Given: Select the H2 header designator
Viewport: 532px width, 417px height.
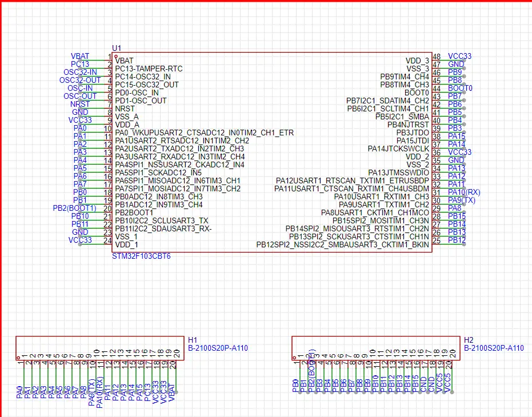Looking at the screenshot, I should coord(469,339).
